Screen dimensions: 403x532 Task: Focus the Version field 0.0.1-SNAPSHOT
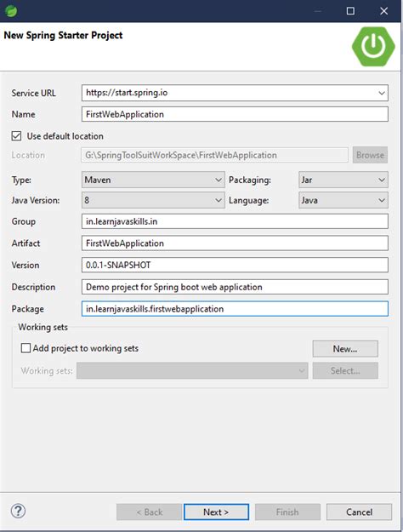pos(235,265)
